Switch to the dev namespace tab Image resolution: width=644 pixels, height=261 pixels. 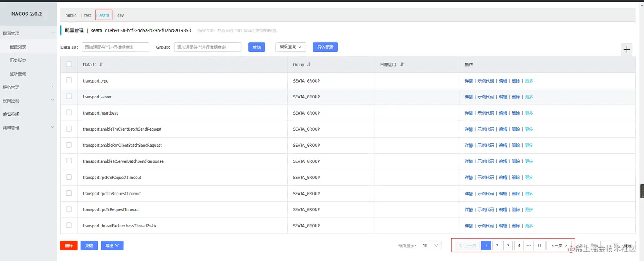point(121,15)
